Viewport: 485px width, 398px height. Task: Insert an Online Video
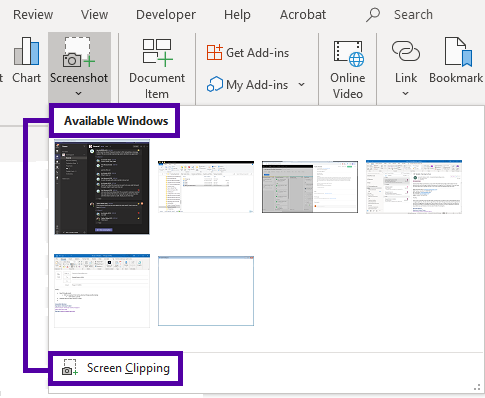[x=348, y=69]
